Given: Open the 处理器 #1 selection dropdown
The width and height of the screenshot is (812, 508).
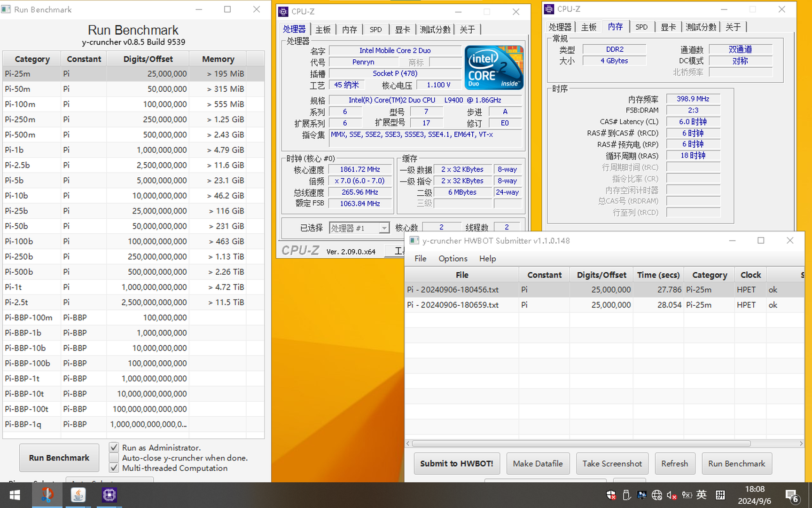Looking at the screenshot, I should tap(359, 228).
